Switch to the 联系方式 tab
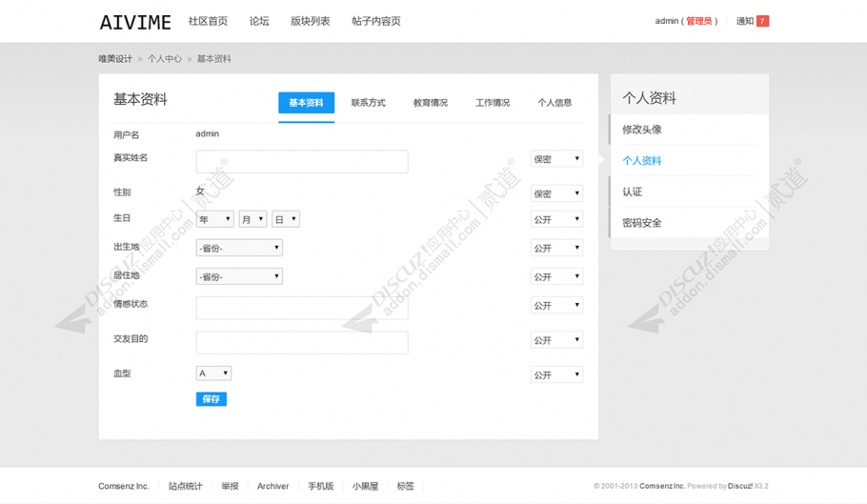 coord(369,103)
